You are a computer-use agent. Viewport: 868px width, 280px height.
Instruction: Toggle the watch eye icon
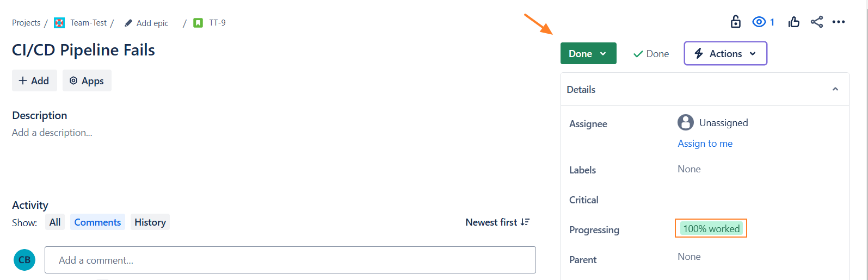pos(759,22)
